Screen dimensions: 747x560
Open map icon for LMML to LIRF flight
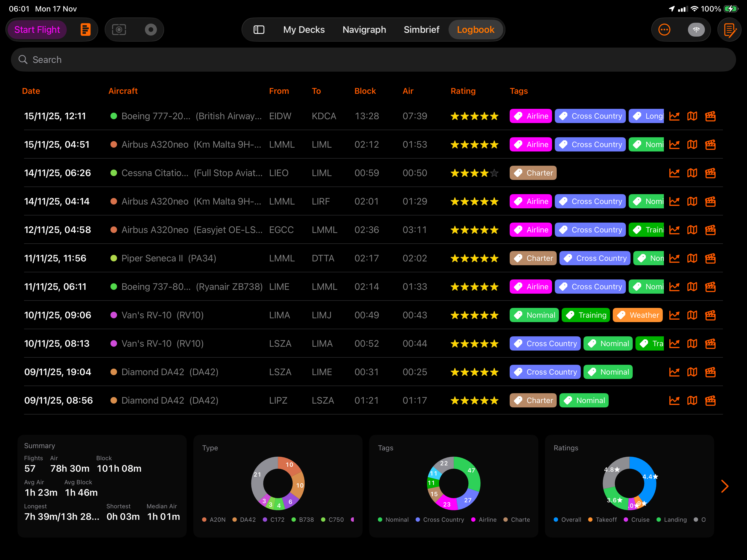point(692,201)
